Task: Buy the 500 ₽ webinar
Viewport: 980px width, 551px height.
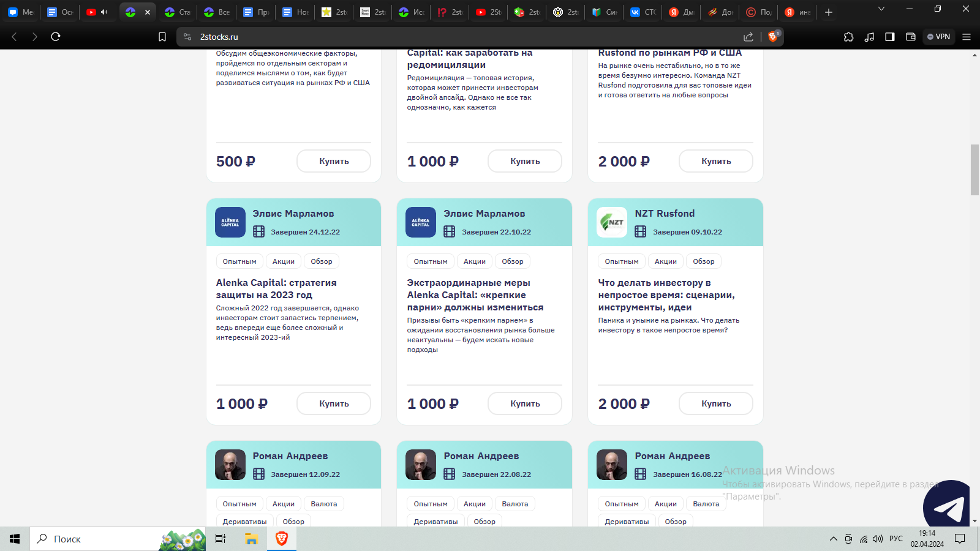Action: 334,161
